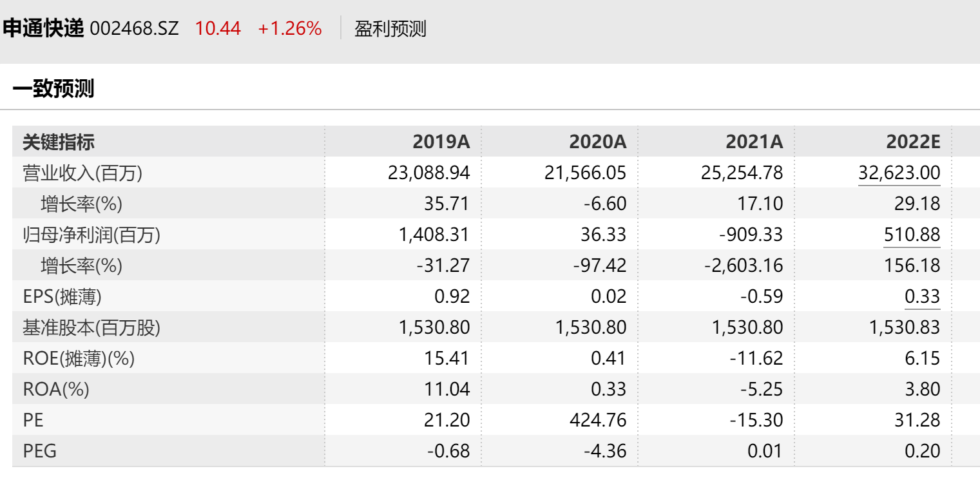The width and height of the screenshot is (980, 480).
Task: Click the stock price 10.44
Action: coord(218,29)
